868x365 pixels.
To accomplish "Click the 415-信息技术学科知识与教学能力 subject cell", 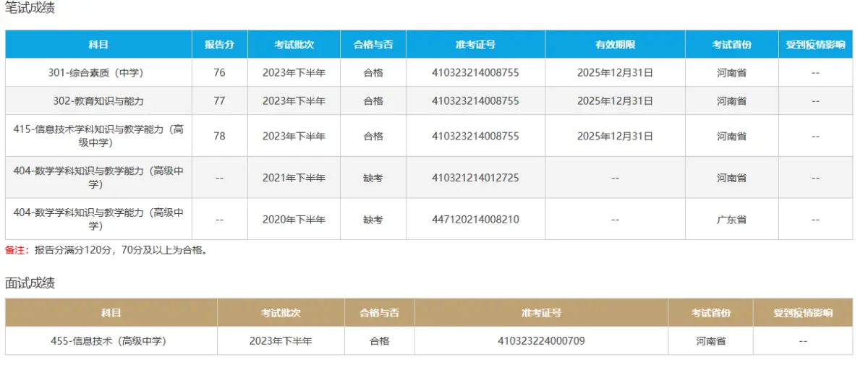I will (x=98, y=136).
